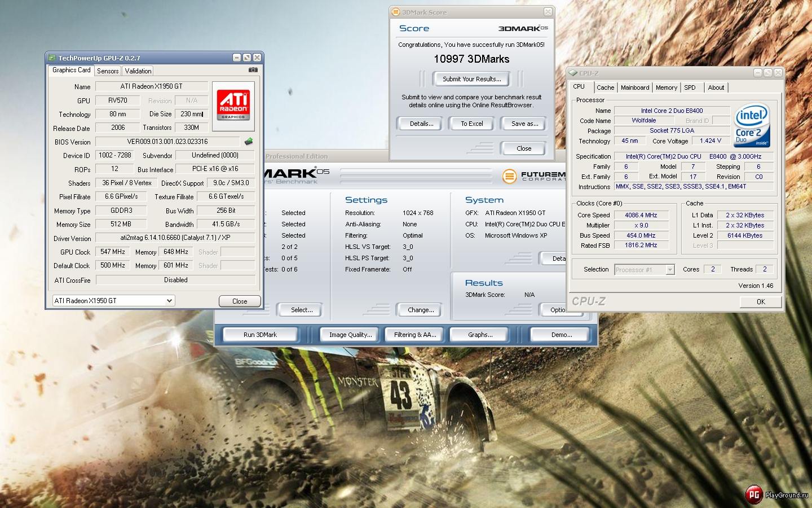This screenshot has height=508, width=812.
Task: Click the 3DMark Score title bar icon
Action: 396,12
